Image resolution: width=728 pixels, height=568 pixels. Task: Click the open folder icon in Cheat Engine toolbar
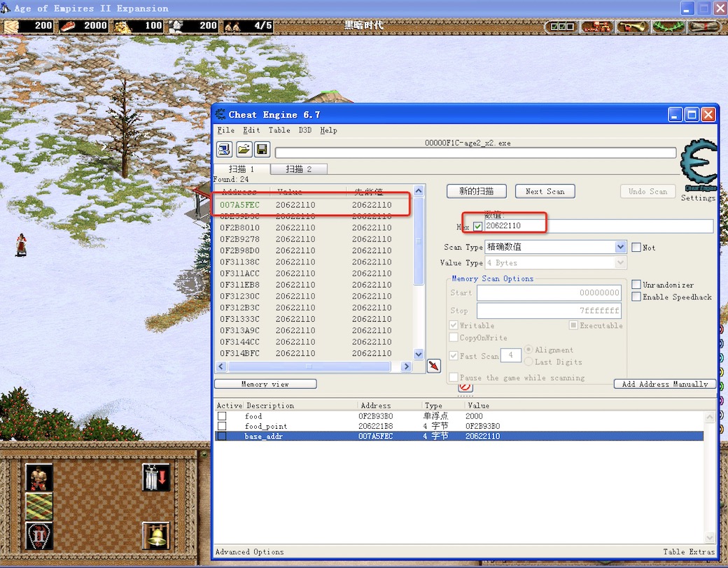point(244,150)
